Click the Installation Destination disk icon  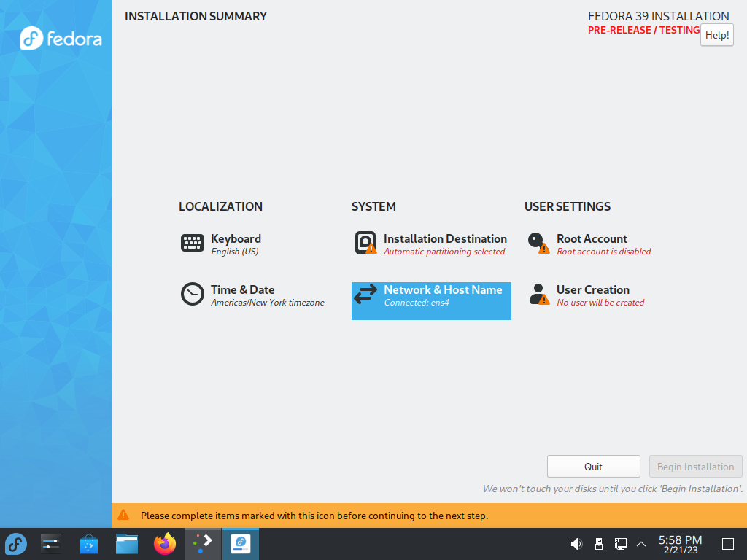(x=366, y=243)
